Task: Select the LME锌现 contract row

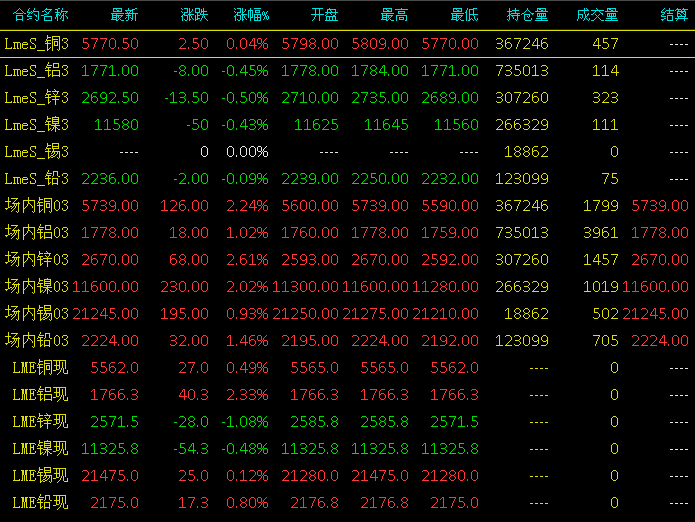Action: pyautogui.click(x=348, y=422)
